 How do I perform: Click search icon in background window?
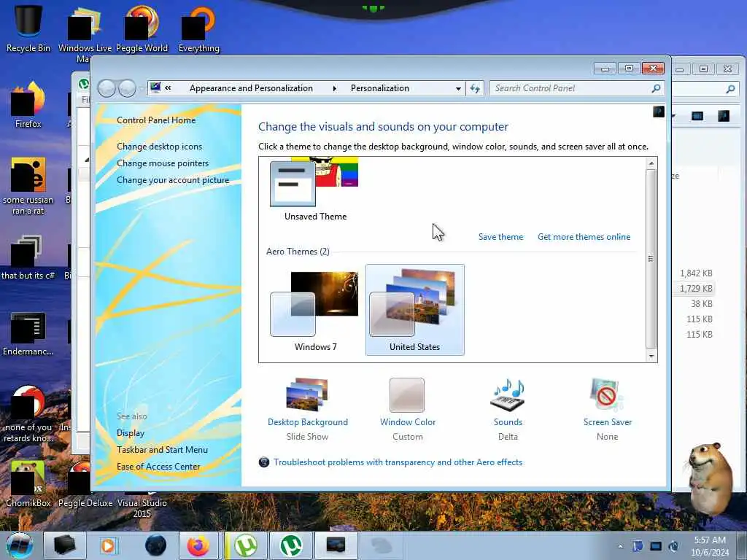pos(730,88)
